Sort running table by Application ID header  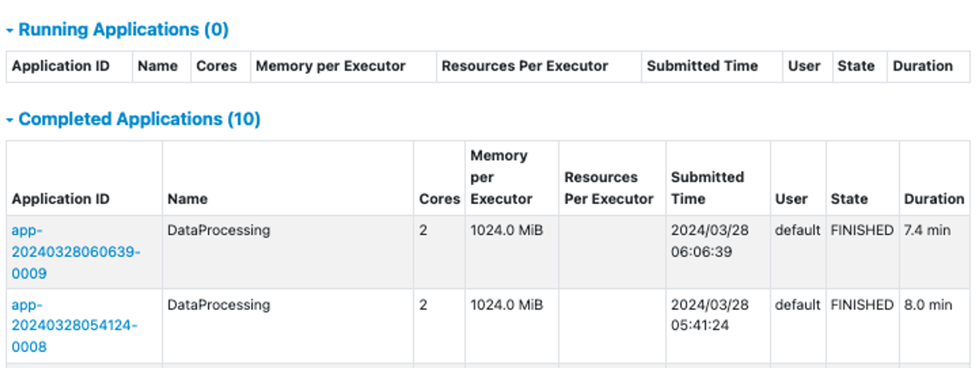[61, 66]
